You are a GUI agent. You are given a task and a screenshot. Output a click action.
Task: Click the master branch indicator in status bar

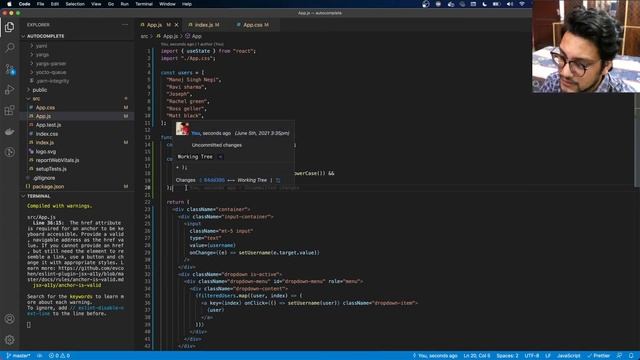pyautogui.click(x=18, y=356)
